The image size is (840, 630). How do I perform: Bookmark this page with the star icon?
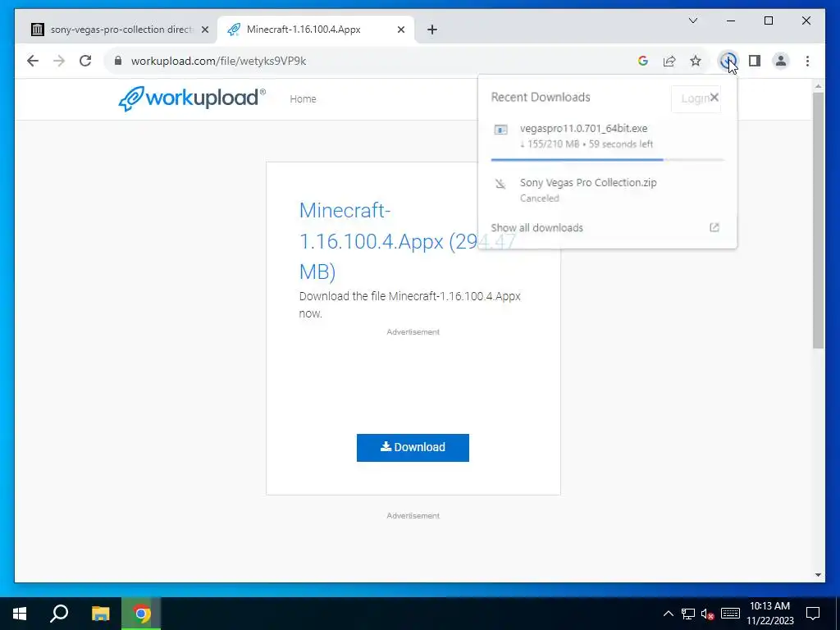pyautogui.click(x=696, y=61)
